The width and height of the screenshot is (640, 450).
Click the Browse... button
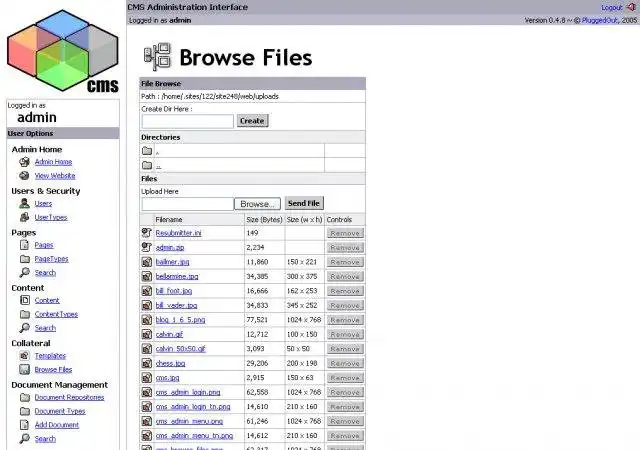coord(257,204)
